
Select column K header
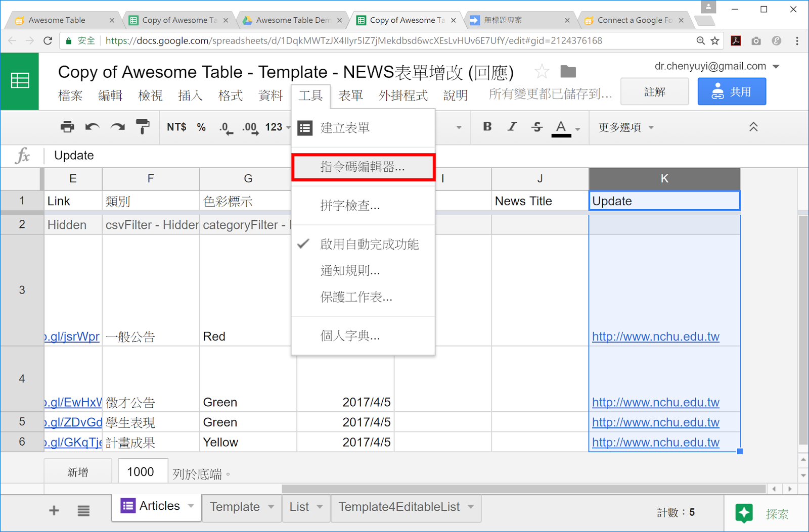(x=664, y=178)
